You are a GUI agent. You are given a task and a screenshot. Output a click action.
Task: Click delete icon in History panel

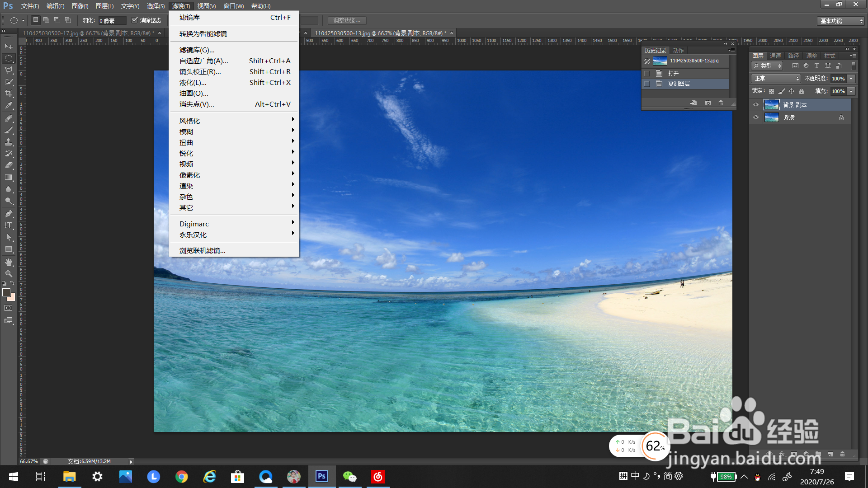[x=721, y=103]
